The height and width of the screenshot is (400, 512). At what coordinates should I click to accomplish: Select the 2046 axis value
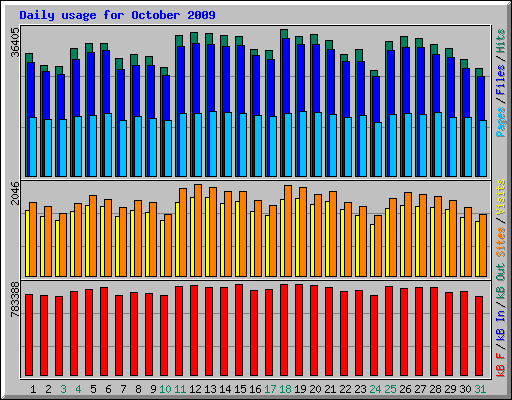pyautogui.click(x=15, y=193)
